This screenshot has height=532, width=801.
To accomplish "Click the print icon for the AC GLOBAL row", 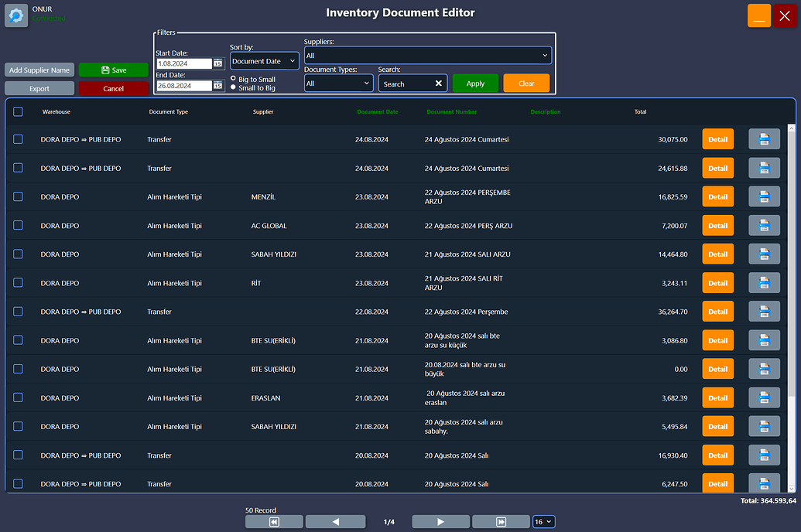I will click(764, 226).
